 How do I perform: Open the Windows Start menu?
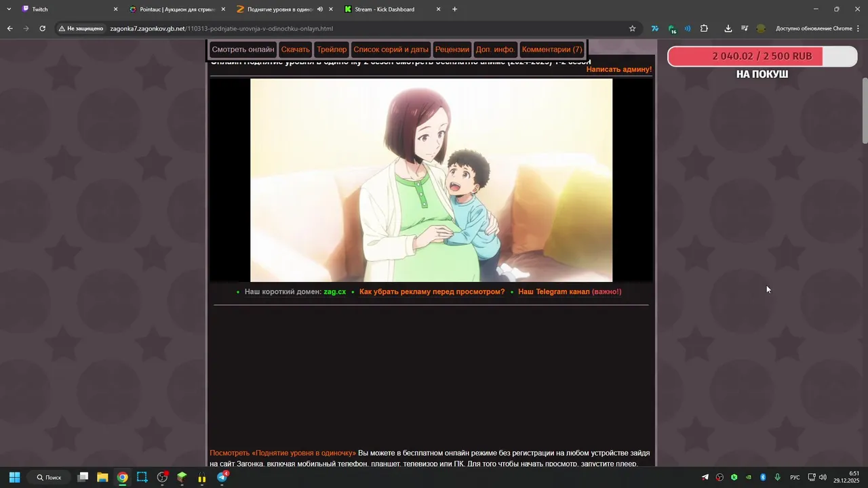14,477
